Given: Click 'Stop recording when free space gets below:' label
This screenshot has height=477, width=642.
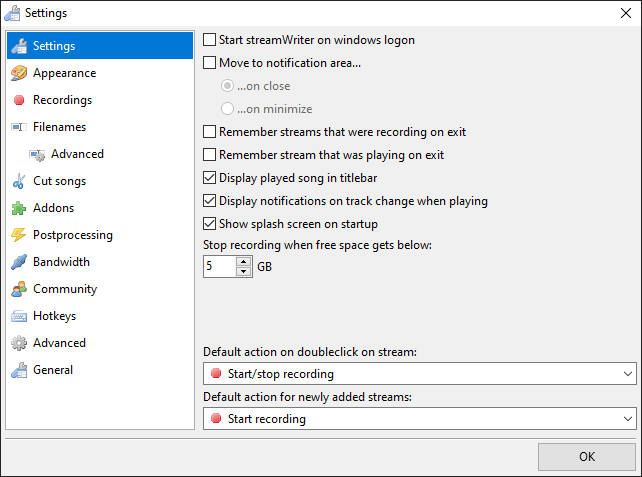Looking at the screenshot, I should pyautogui.click(x=317, y=245).
